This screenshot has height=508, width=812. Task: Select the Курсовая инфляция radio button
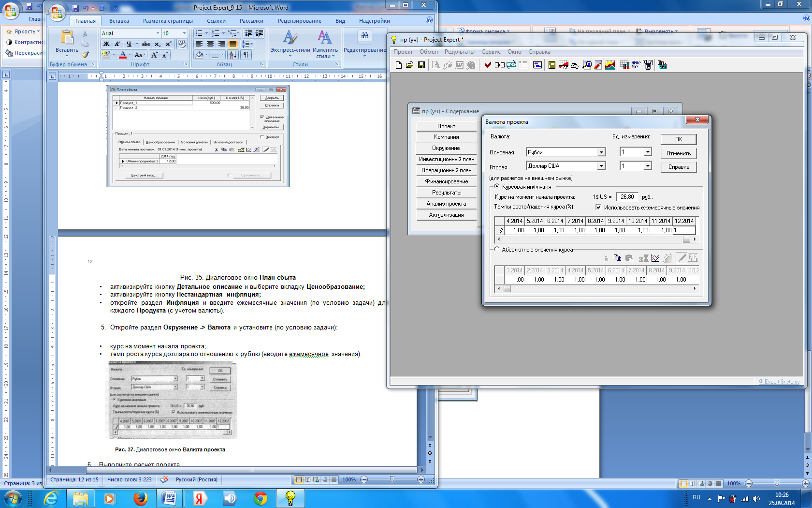[x=497, y=186]
